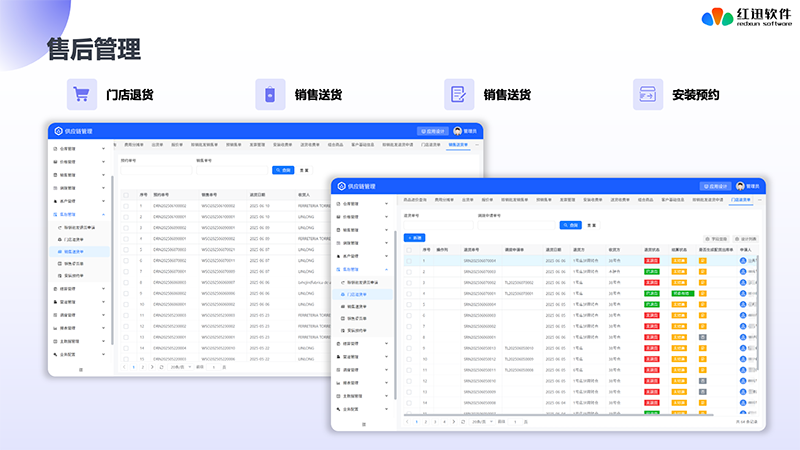This screenshot has width=800, height=450.
Task: Tick the select-all checkbox in front table header
Action: click(x=408, y=250)
